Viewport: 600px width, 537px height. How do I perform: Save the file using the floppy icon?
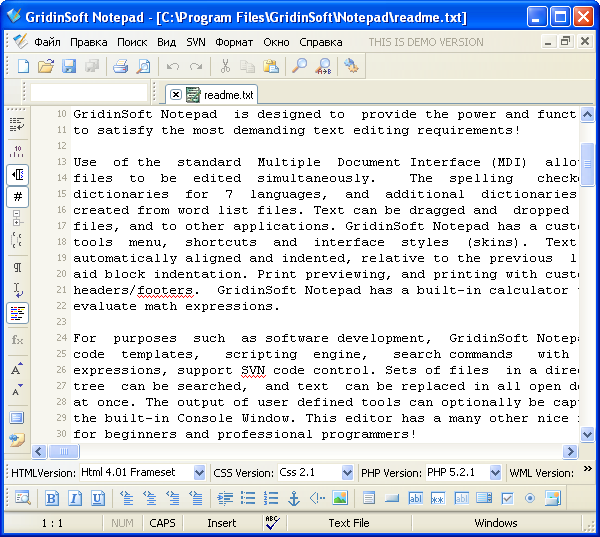[x=69, y=66]
